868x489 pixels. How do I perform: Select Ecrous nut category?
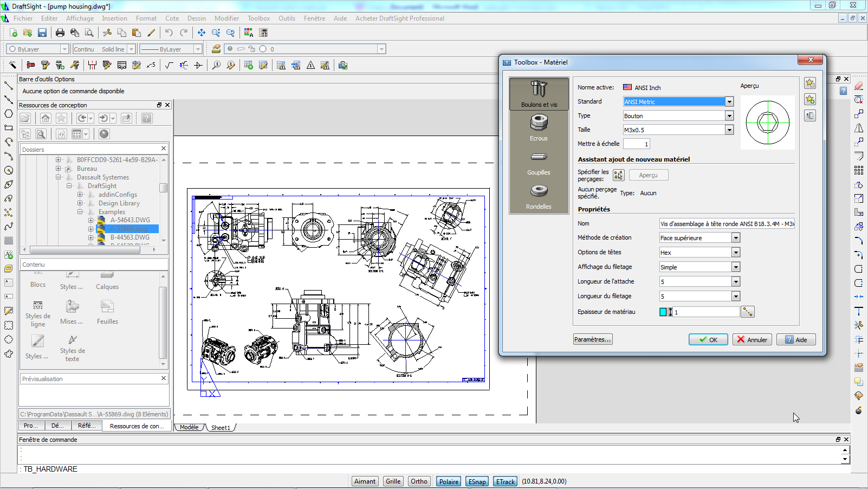tap(539, 128)
